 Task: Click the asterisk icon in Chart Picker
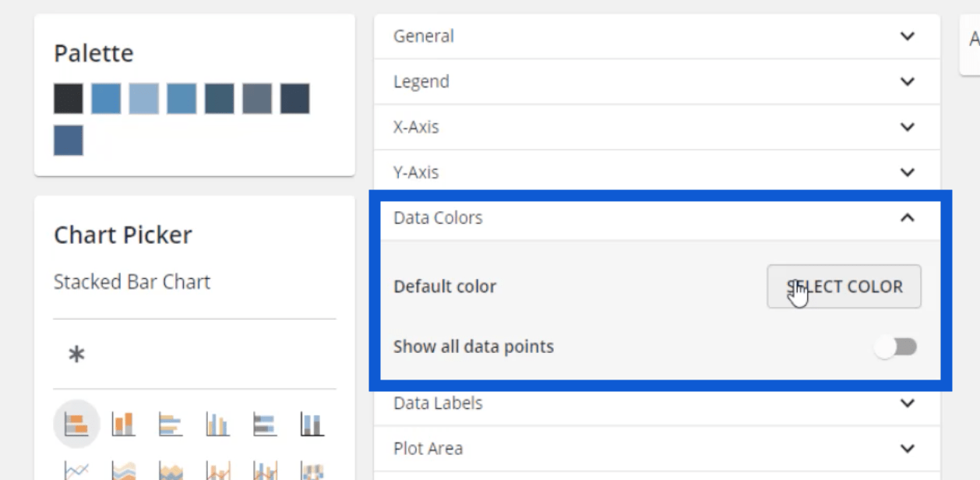76,355
